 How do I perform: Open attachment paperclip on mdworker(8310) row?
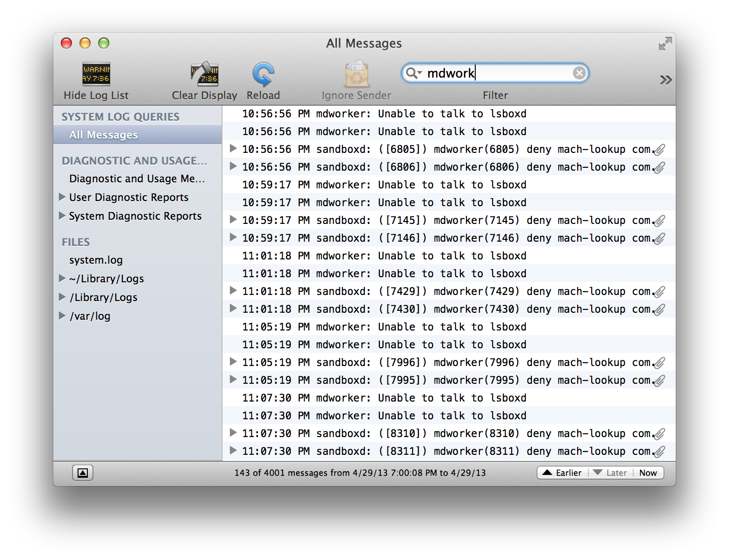click(659, 434)
